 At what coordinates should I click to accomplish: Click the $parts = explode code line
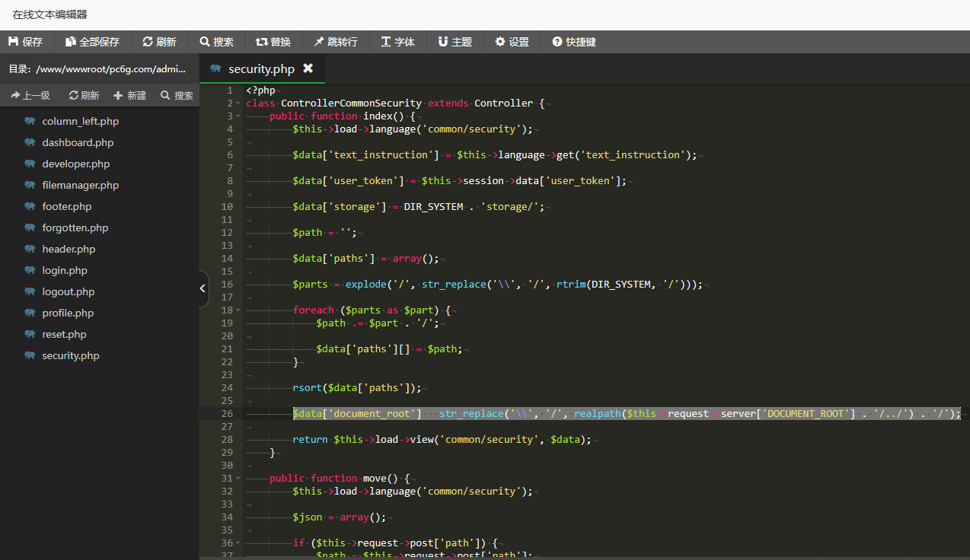pos(498,284)
